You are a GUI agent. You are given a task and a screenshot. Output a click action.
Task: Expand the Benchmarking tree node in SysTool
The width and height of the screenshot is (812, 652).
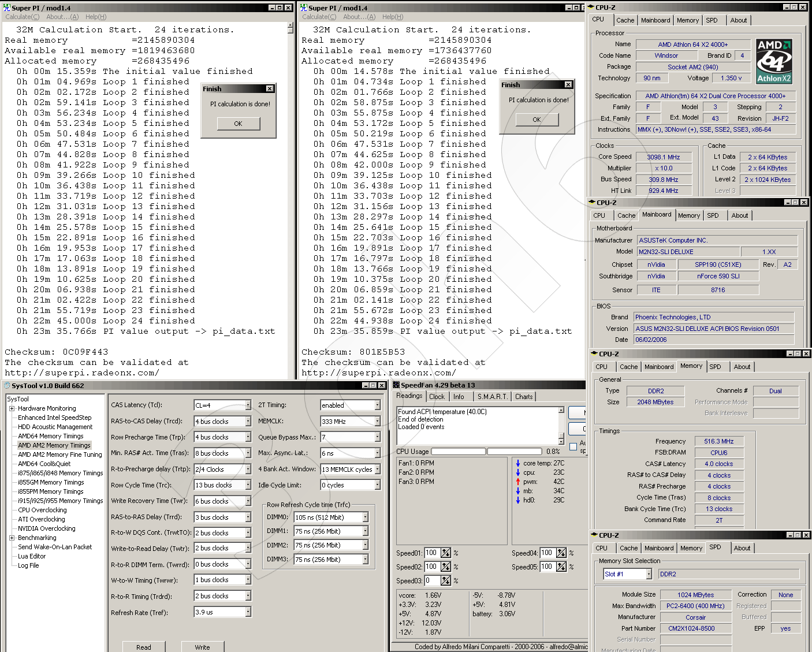point(12,538)
